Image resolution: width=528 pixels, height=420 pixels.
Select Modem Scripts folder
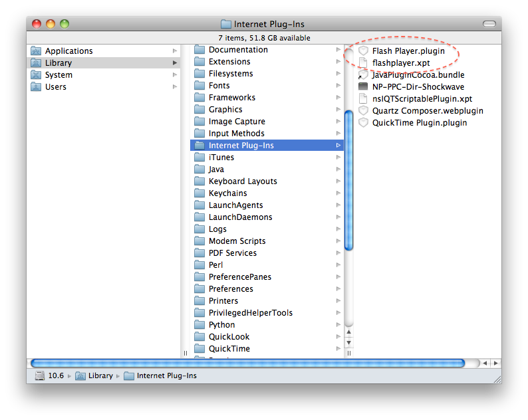tap(267, 241)
